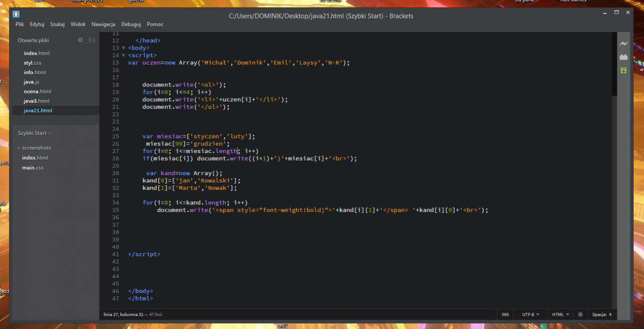The height and width of the screenshot is (329, 644).
Task: Open the Szybki Start project dropdown
Action: [x=34, y=133]
